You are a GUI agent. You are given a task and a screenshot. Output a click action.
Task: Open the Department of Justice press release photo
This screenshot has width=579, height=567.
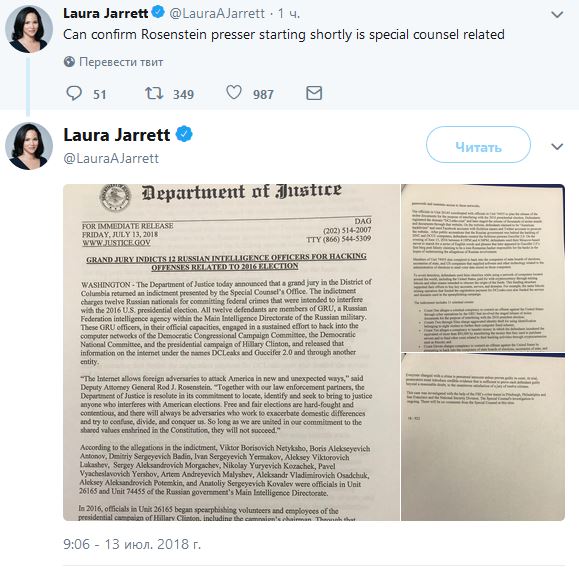pyautogui.click(x=232, y=352)
